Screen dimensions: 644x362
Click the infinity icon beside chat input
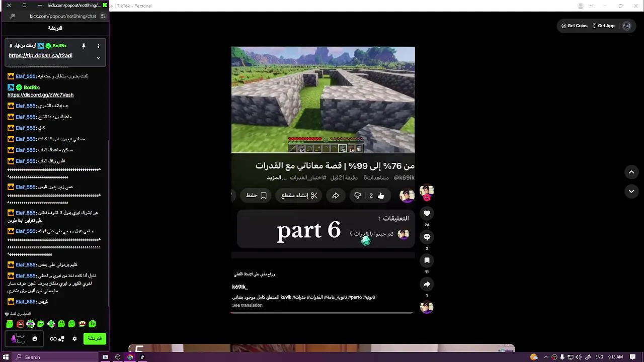coord(53,339)
